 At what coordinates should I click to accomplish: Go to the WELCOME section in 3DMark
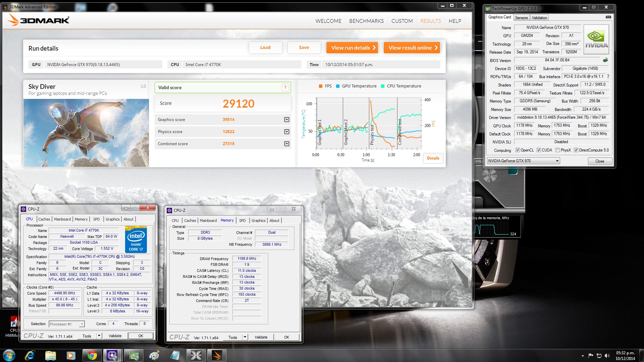click(328, 21)
